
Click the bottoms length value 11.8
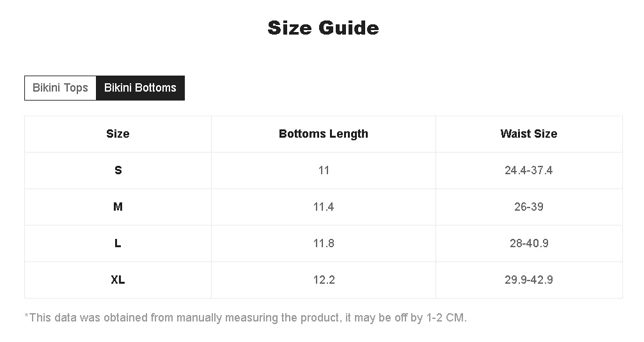click(324, 243)
